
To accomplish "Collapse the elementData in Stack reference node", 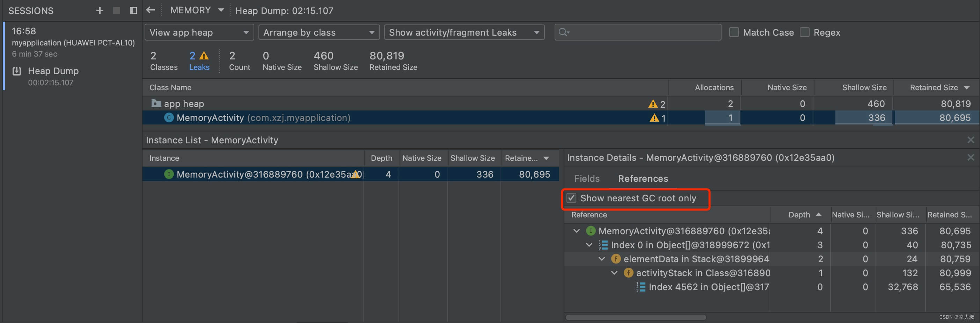I will 601,259.
